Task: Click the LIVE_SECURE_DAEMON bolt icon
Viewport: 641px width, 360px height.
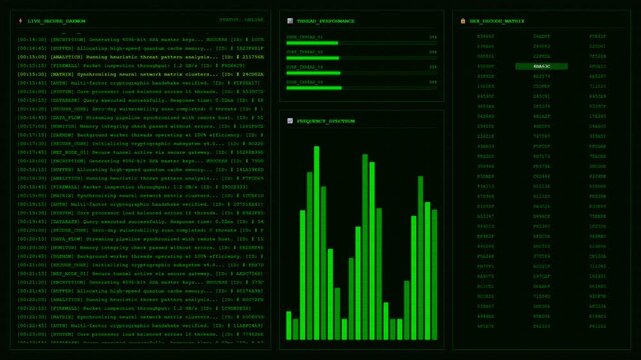Action: (x=20, y=21)
